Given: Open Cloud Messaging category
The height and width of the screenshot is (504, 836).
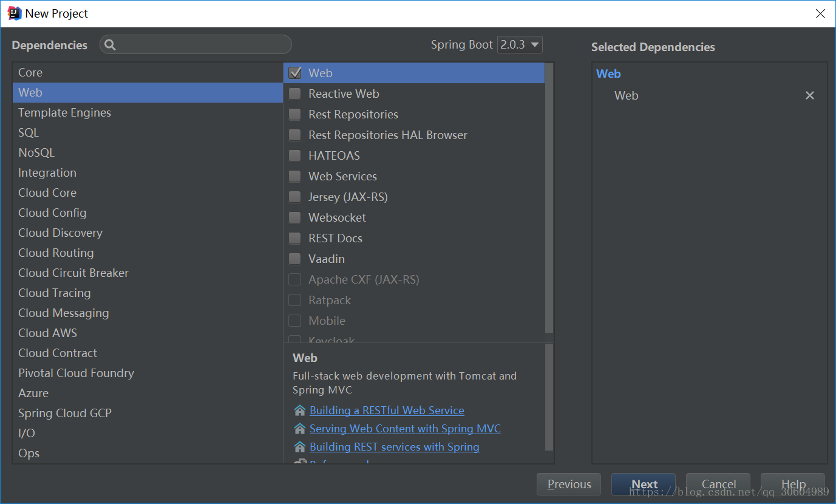Looking at the screenshot, I should (x=148, y=313).
